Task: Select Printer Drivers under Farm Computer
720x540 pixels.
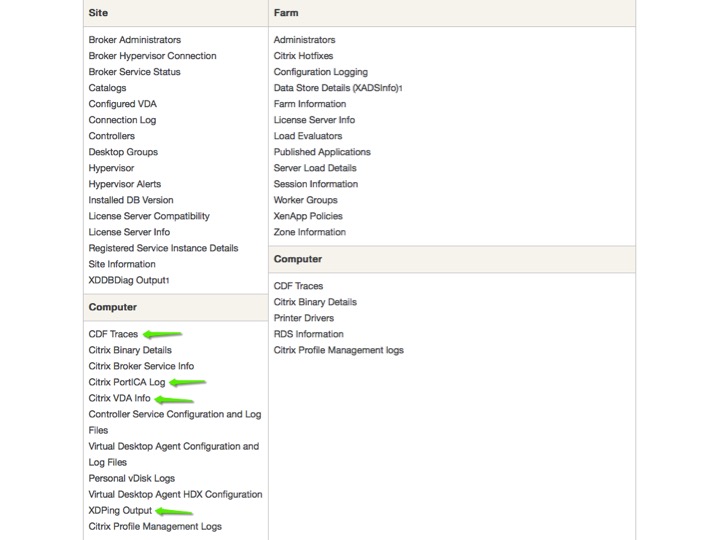Action: (304, 318)
